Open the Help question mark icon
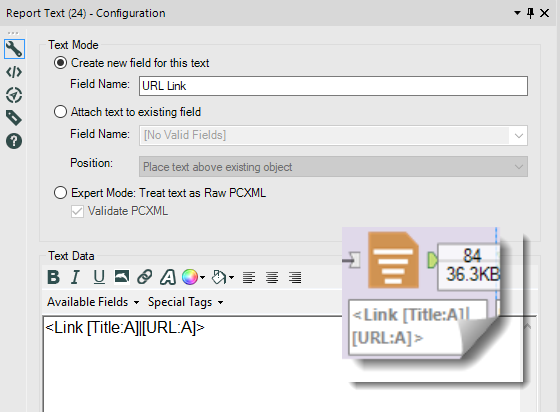 point(14,141)
